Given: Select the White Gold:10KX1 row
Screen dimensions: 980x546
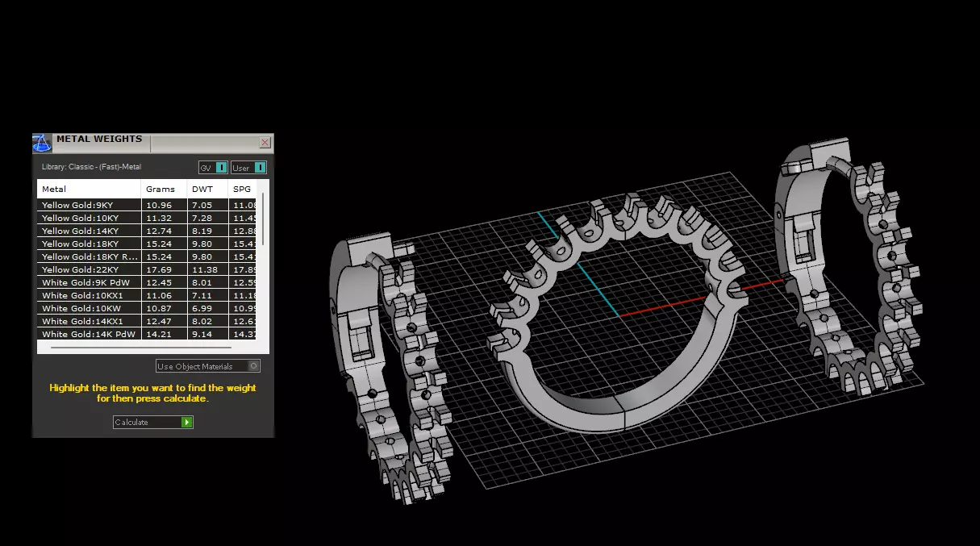Looking at the screenshot, I should point(147,295).
